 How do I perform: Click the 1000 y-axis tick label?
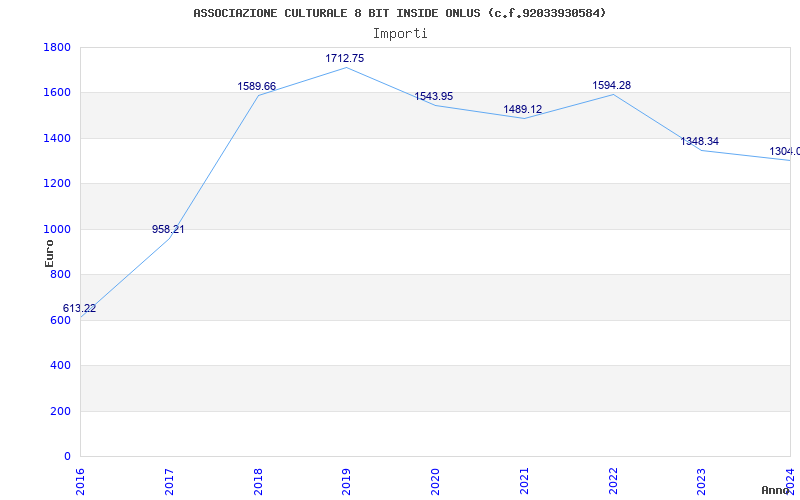pyautogui.click(x=57, y=230)
